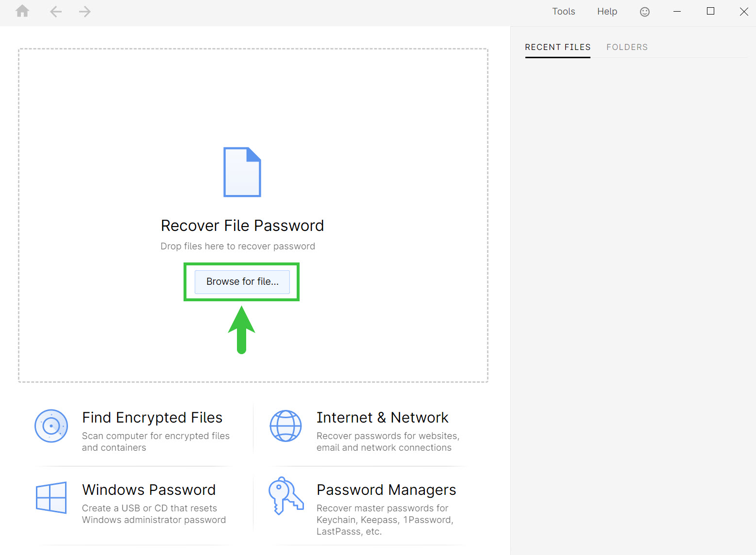The width and height of the screenshot is (756, 555).
Task: Open Internet & Network password recovery
Action: point(383,417)
